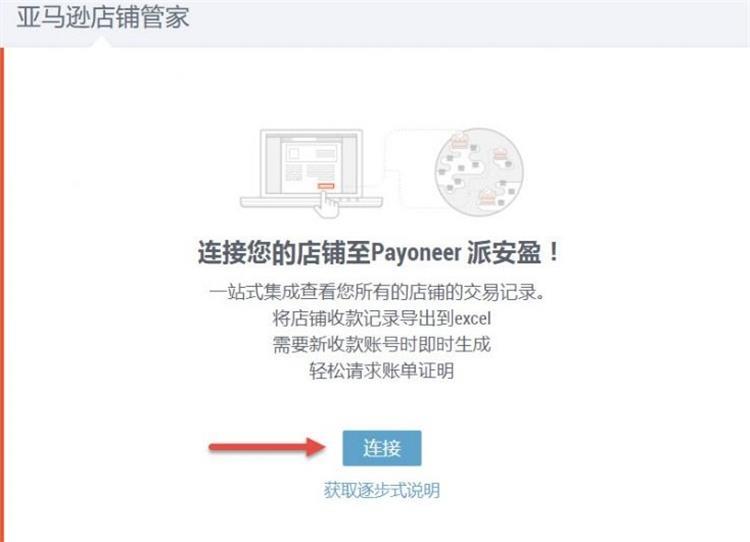Click the orange button inside laptop screen

[x=326, y=186]
